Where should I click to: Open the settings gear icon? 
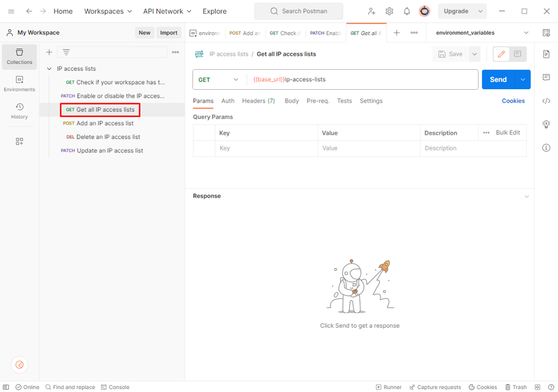pyautogui.click(x=389, y=12)
